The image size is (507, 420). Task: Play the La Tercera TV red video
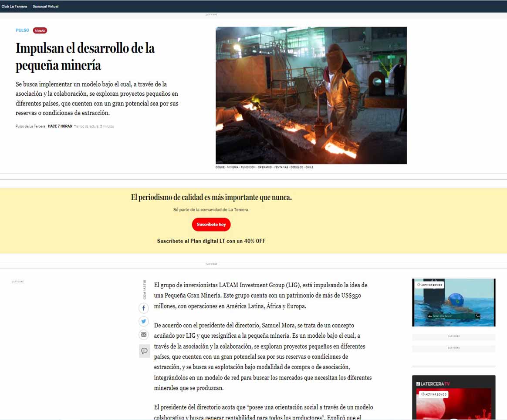(x=453, y=407)
